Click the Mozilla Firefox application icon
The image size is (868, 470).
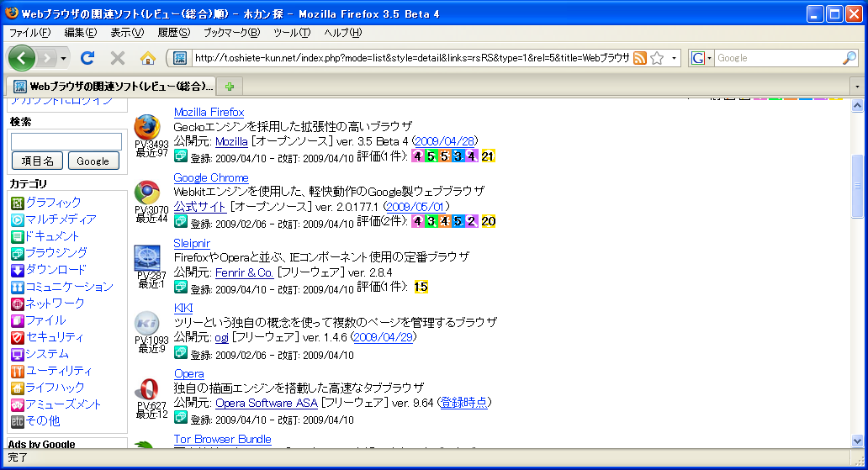click(147, 127)
